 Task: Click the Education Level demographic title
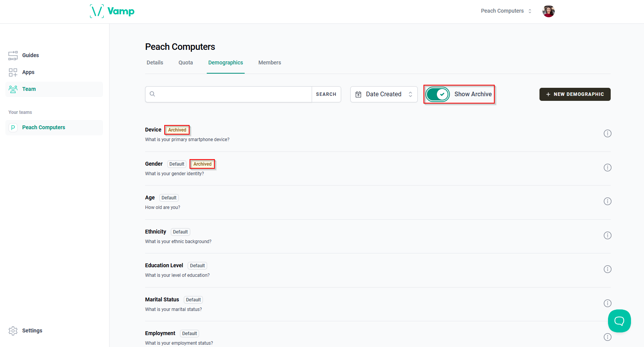coord(164,265)
